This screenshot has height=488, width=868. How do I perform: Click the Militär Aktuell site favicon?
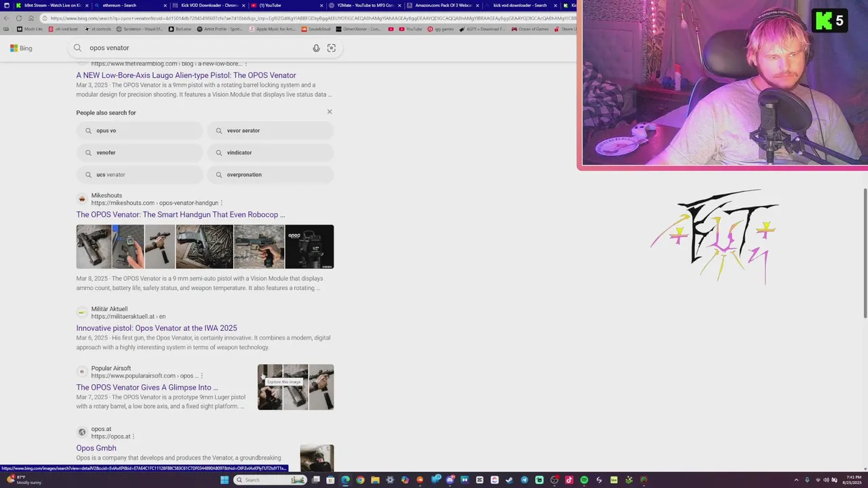[82, 312]
